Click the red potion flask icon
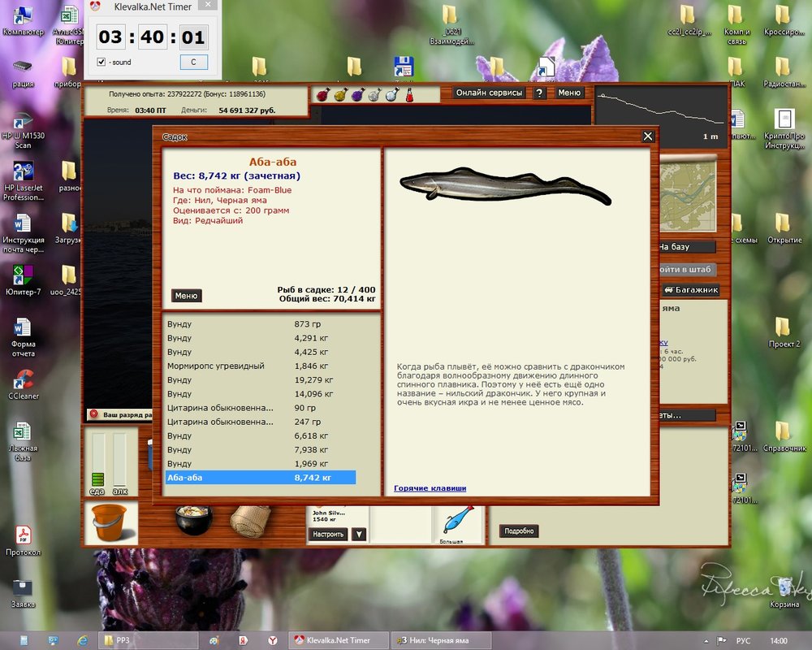Viewport: 812px width, 650px height. (x=323, y=94)
